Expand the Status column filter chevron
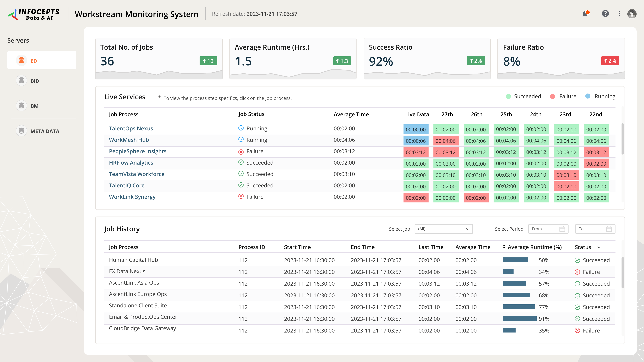Screen dimensions: 644x362 click(599, 247)
